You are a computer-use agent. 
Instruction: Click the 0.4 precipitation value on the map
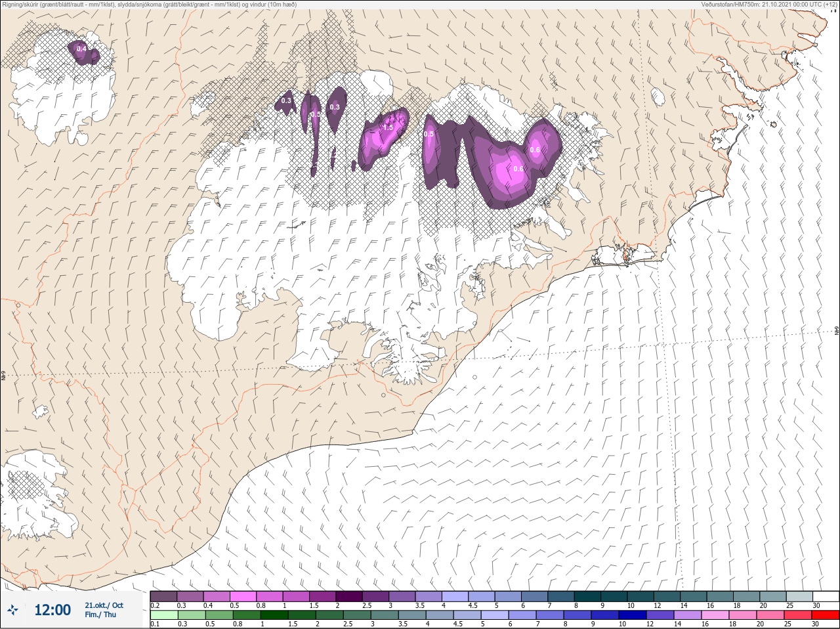[81, 49]
